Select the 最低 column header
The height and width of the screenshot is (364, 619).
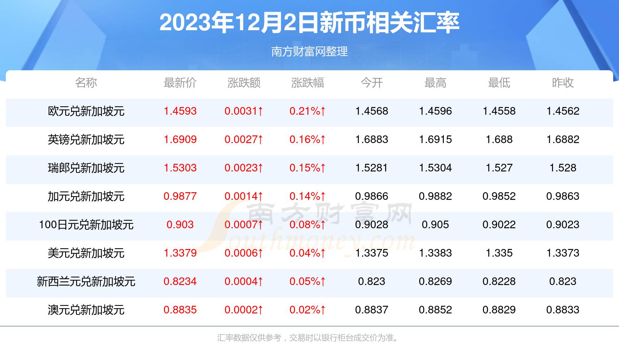coord(499,83)
